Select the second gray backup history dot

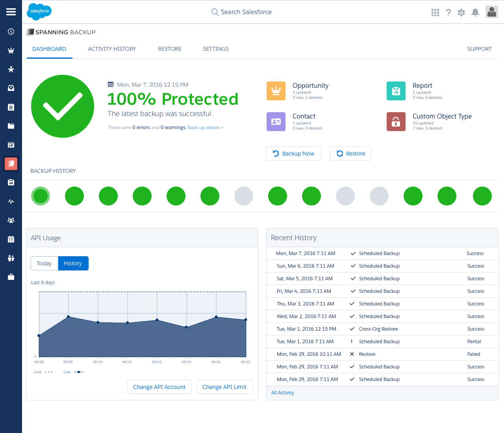tap(345, 196)
